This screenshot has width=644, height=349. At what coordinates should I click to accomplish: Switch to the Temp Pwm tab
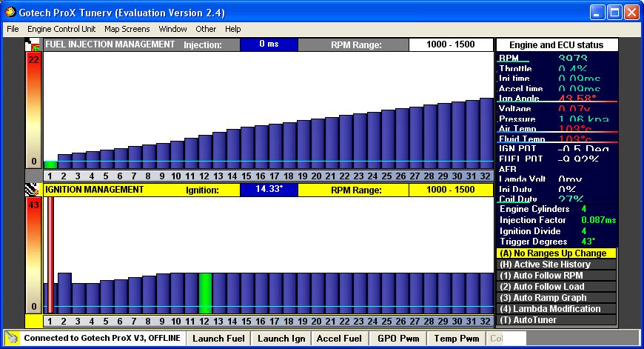(457, 339)
